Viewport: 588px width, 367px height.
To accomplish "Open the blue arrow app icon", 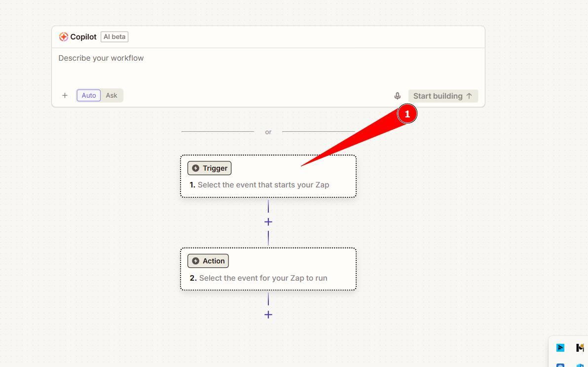I will [x=560, y=348].
